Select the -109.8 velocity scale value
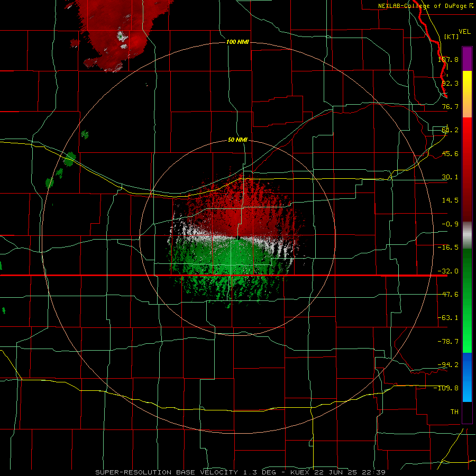 pyautogui.click(x=446, y=388)
